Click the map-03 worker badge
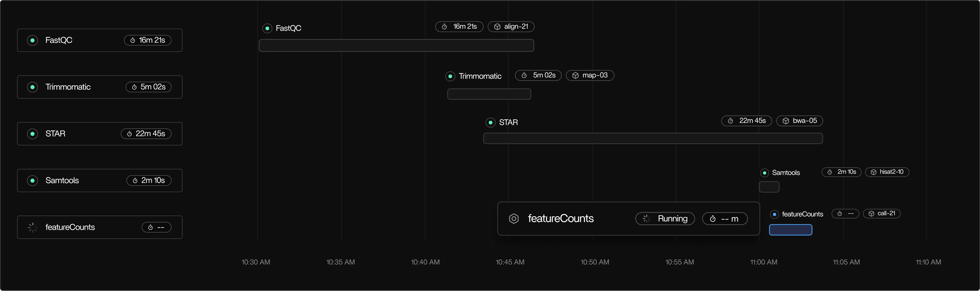The height and width of the screenshot is (291, 980). (590, 75)
